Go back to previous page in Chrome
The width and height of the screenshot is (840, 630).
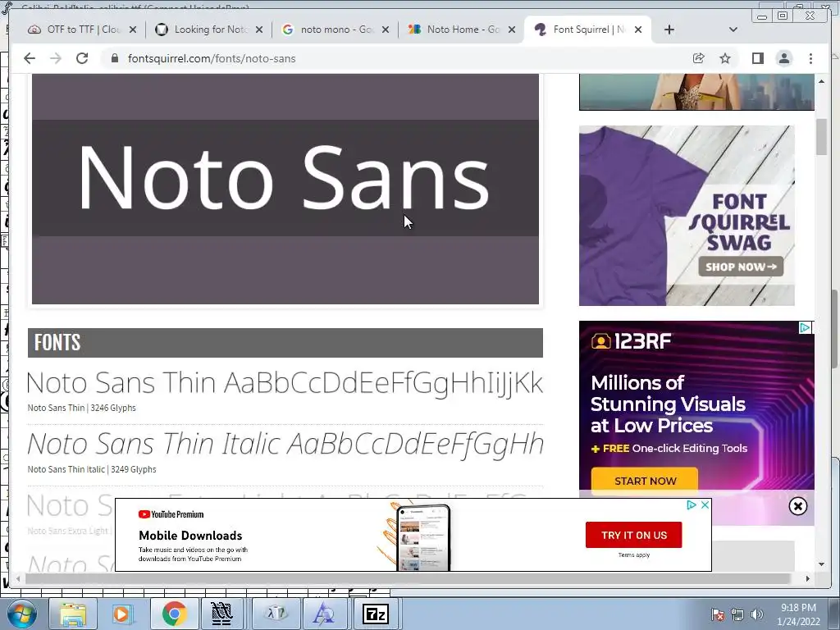(x=30, y=58)
